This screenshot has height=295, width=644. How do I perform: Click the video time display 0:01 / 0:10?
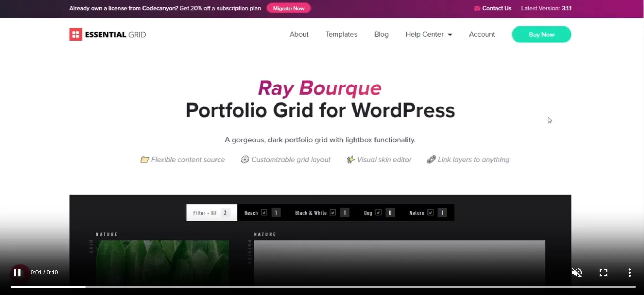[44, 272]
